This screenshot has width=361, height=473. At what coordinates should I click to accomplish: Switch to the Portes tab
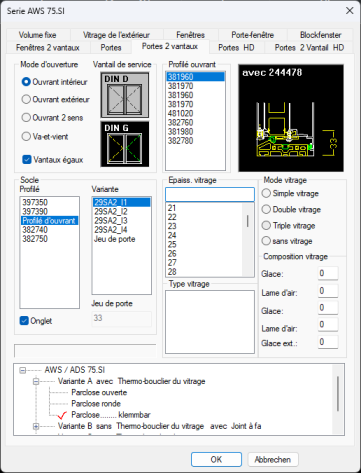tap(111, 48)
